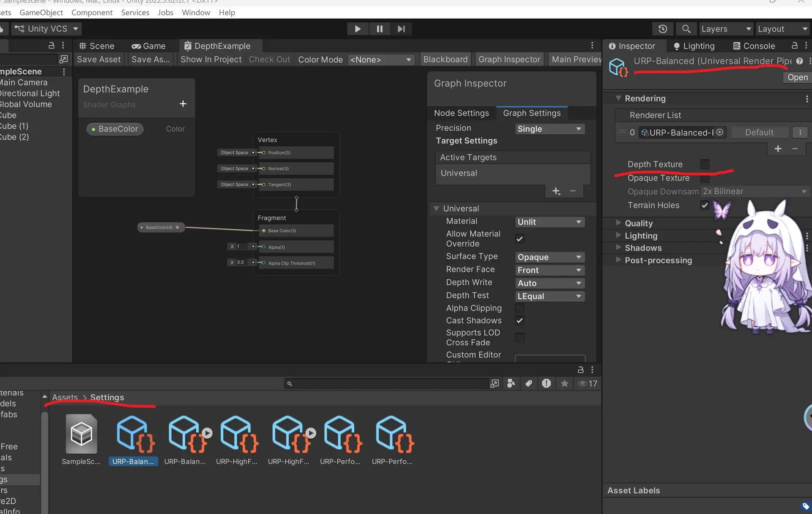
Task: Open the Depth Write dropdown
Action: (550, 283)
